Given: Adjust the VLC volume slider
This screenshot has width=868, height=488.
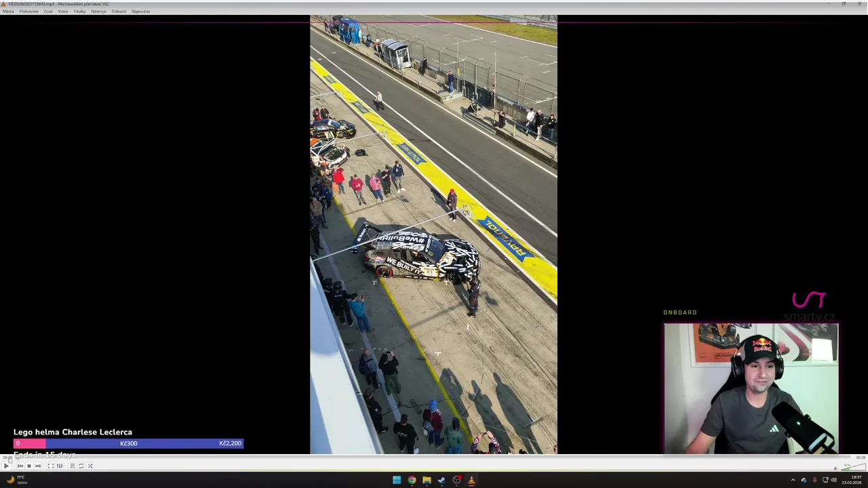Looking at the screenshot, I should [x=854, y=467].
